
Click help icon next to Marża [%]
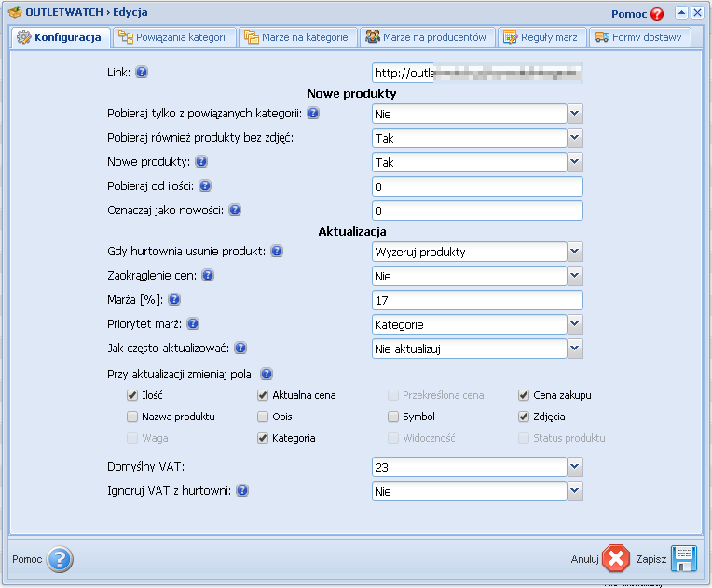174,300
